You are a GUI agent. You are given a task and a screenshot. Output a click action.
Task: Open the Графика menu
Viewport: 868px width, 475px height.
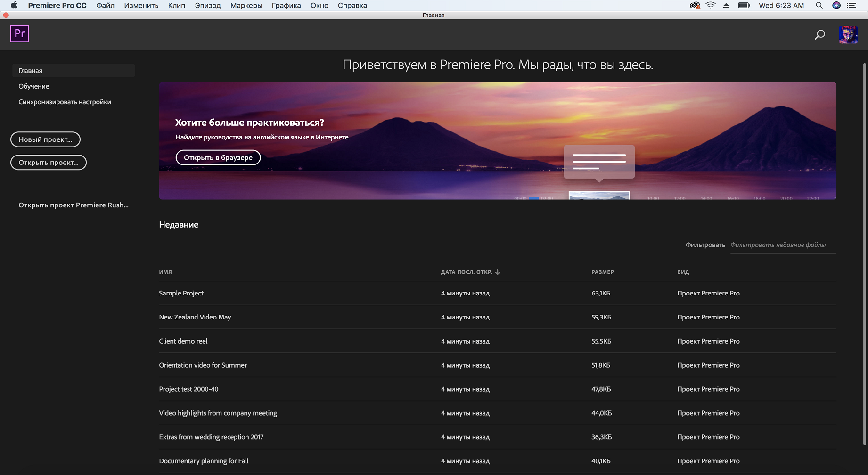click(287, 5)
